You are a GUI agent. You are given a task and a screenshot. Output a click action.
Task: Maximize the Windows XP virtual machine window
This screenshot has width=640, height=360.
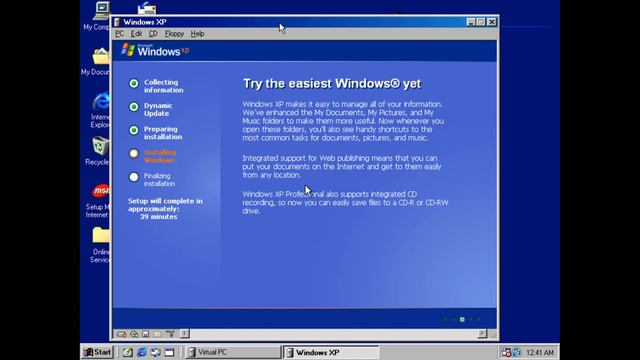click(481, 22)
